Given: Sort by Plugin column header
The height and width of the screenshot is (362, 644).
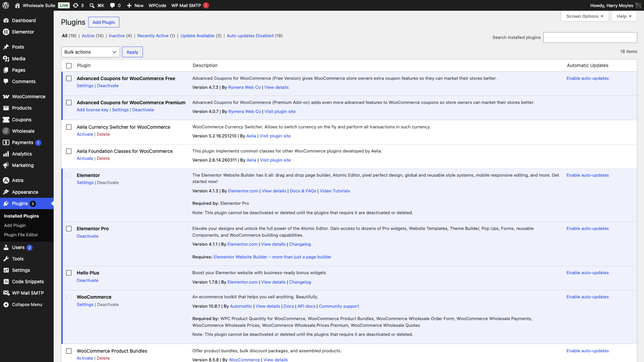Looking at the screenshot, I should tap(84, 65).
